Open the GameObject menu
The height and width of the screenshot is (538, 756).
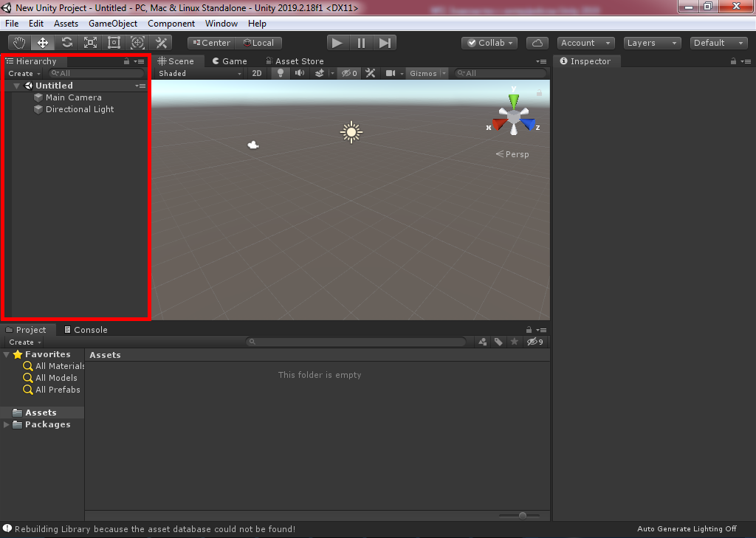click(113, 24)
